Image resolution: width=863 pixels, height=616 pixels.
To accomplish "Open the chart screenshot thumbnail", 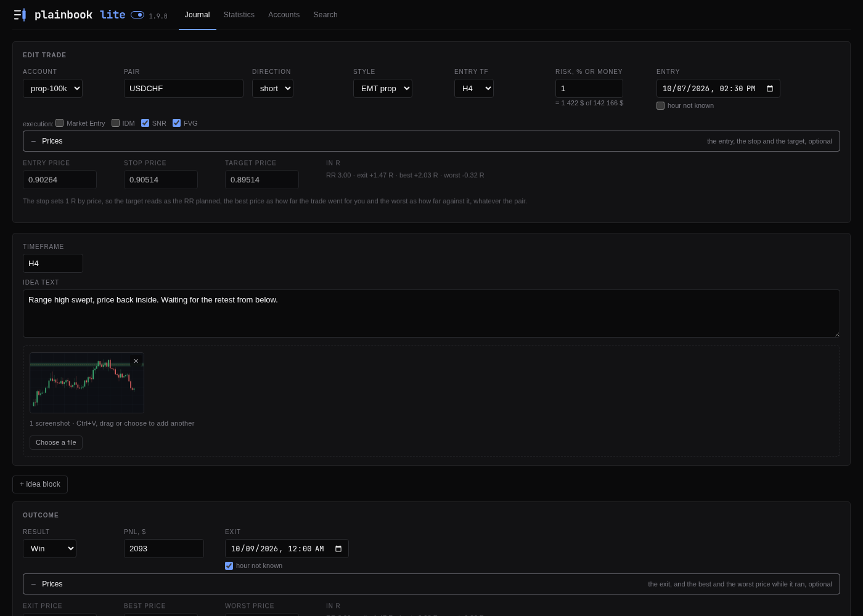I will point(87,383).
